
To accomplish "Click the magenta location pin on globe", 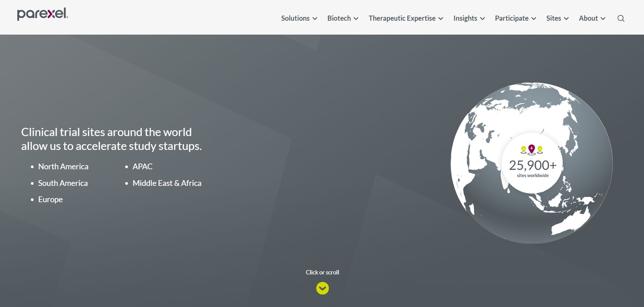I will 531,149.
